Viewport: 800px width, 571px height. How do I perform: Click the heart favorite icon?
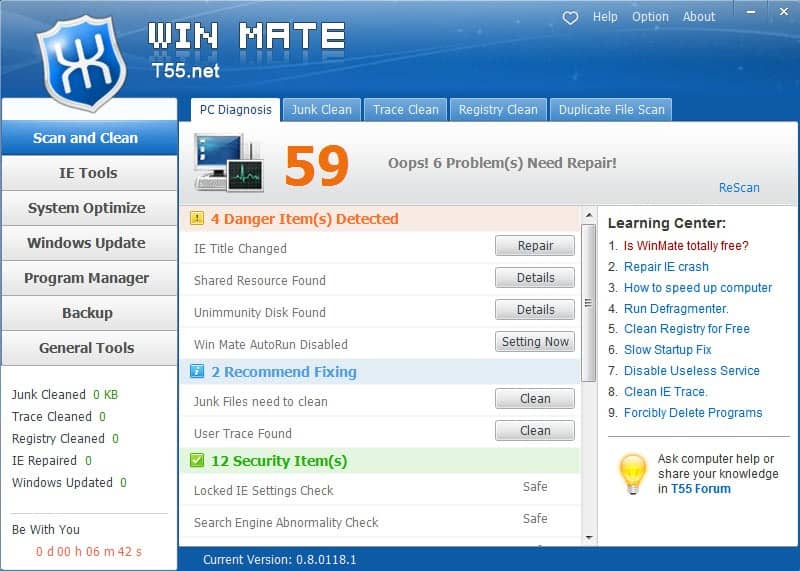pos(570,18)
